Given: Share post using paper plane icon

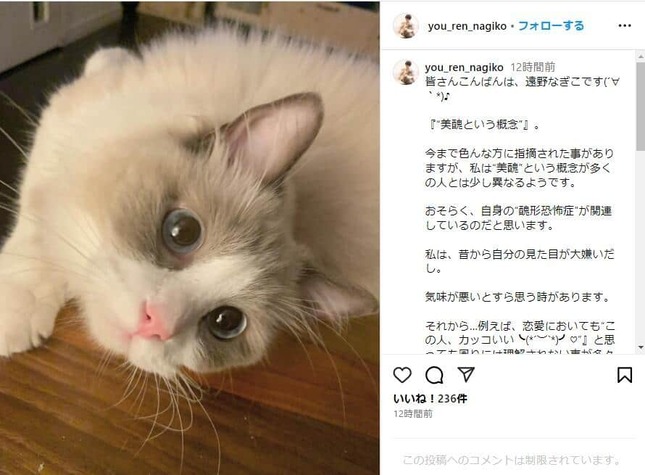Looking at the screenshot, I should pyautogui.click(x=466, y=375).
